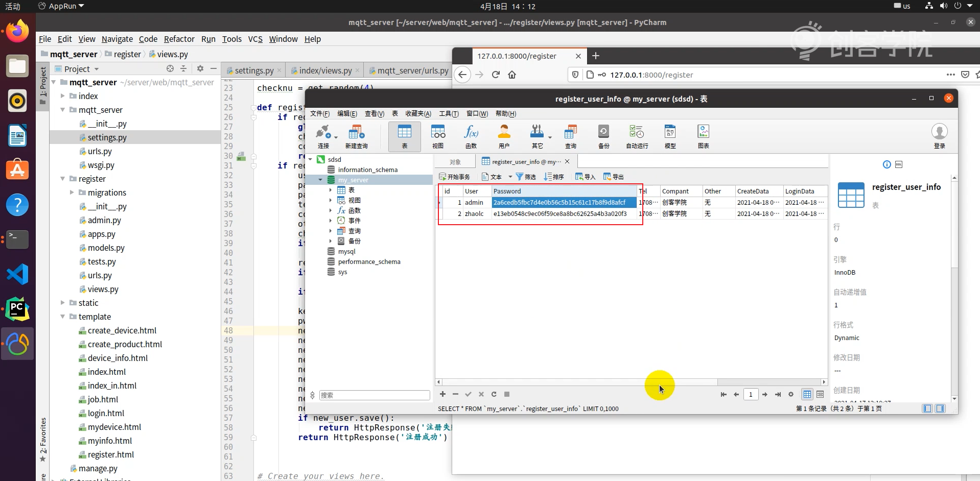Open the User (用户) toolbar icon

point(504,136)
